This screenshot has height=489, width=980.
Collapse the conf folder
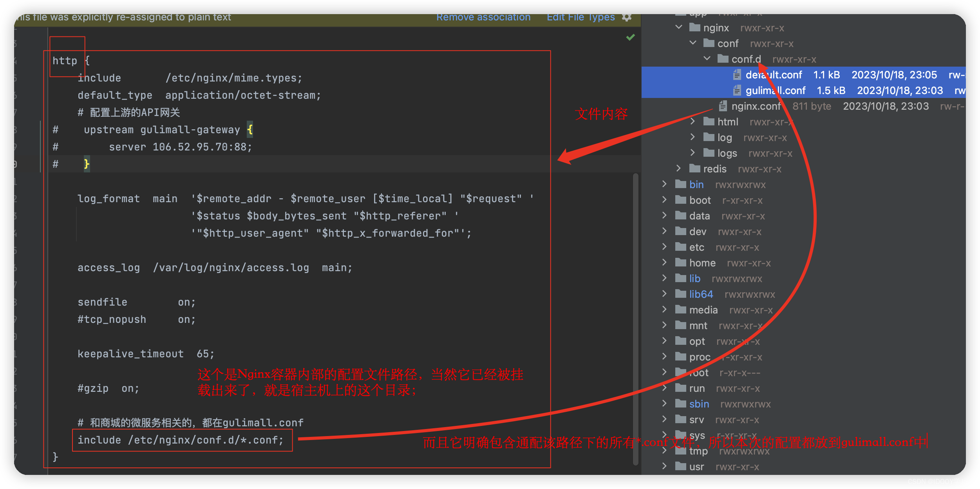click(693, 43)
